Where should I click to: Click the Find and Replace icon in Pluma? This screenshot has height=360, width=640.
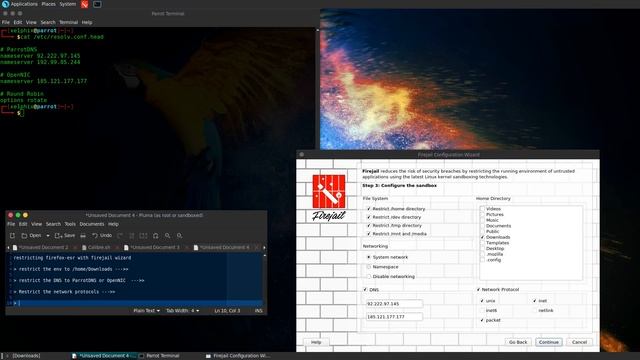180,236
